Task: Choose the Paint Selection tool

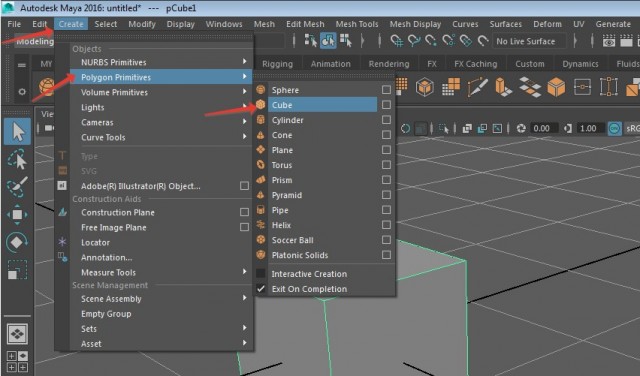Action: pos(17,187)
